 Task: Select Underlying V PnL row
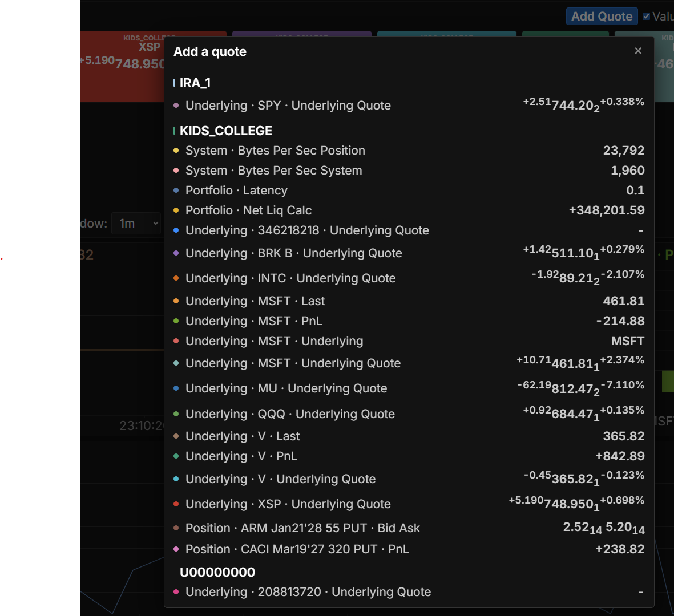tap(409, 456)
